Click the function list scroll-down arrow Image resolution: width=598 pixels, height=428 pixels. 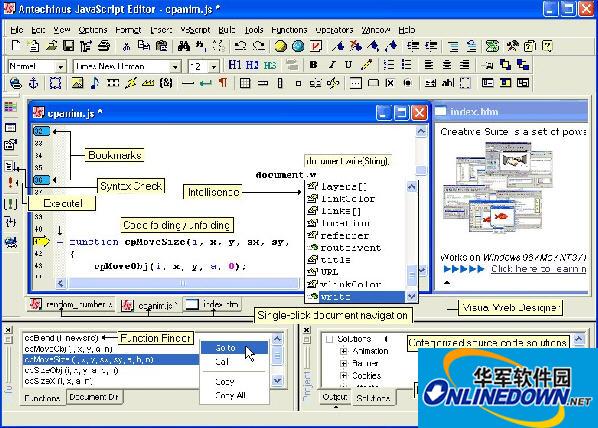pyautogui.click(x=277, y=380)
